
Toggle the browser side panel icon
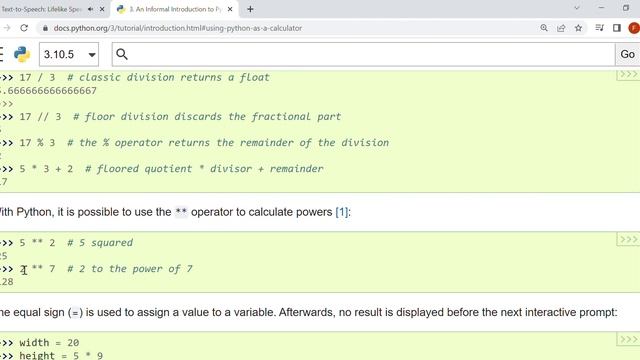[x=617, y=28]
